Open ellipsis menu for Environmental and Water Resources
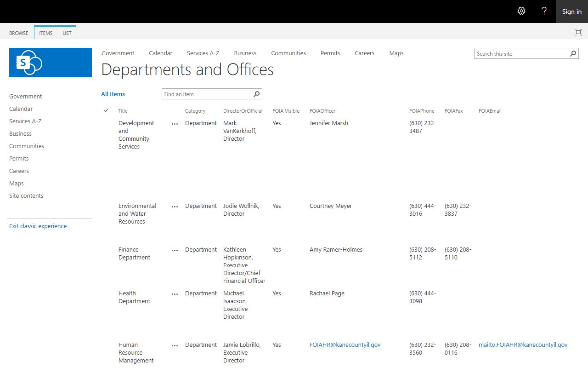This screenshot has height=368, width=588. click(x=175, y=207)
